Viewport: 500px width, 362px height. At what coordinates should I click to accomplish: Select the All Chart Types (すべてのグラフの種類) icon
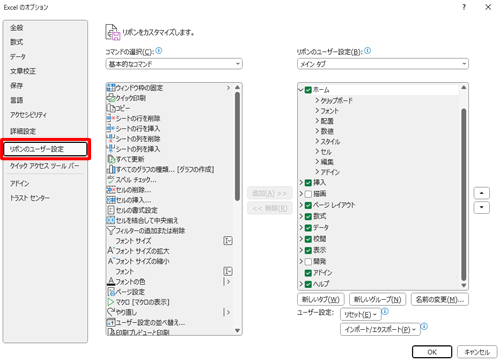pyautogui.click(x=111, y=169)
